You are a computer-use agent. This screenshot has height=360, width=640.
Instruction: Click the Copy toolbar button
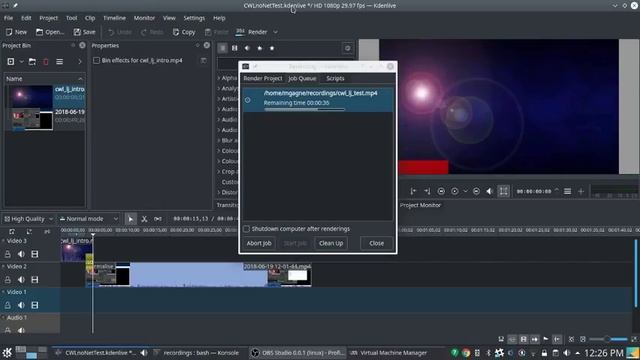184,32
